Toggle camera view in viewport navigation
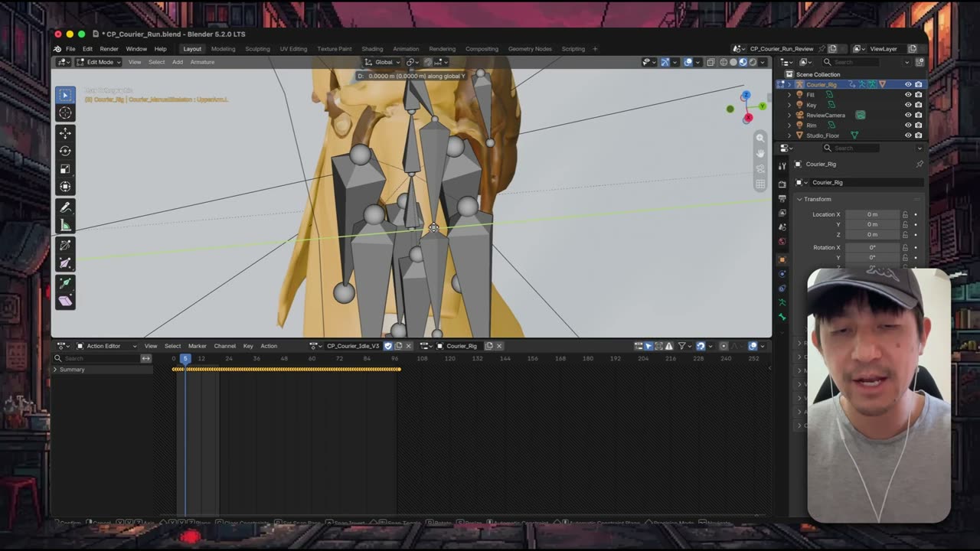Viewport: 980px width, 551px height. pos(759,168)
